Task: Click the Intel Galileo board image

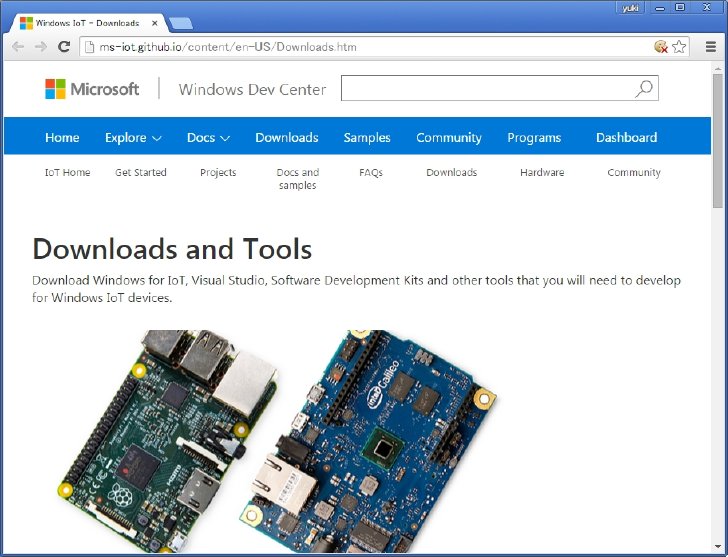Action: tap(368, 441)
